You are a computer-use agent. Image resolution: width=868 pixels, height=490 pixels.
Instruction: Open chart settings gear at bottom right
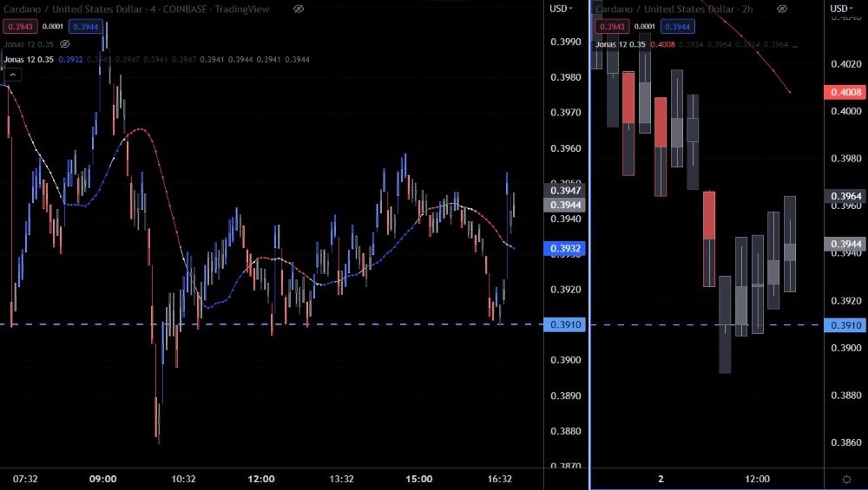tap(846, 479)
